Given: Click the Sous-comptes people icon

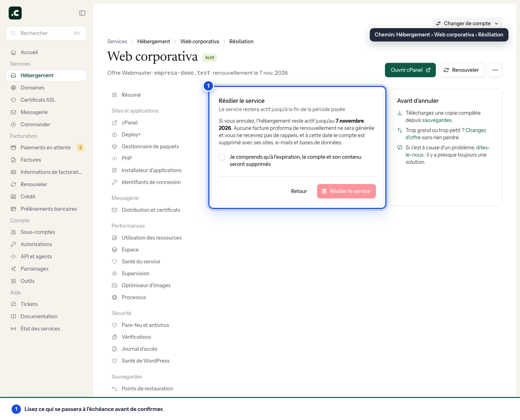Looking at the screenshot, I should (13, 232).
